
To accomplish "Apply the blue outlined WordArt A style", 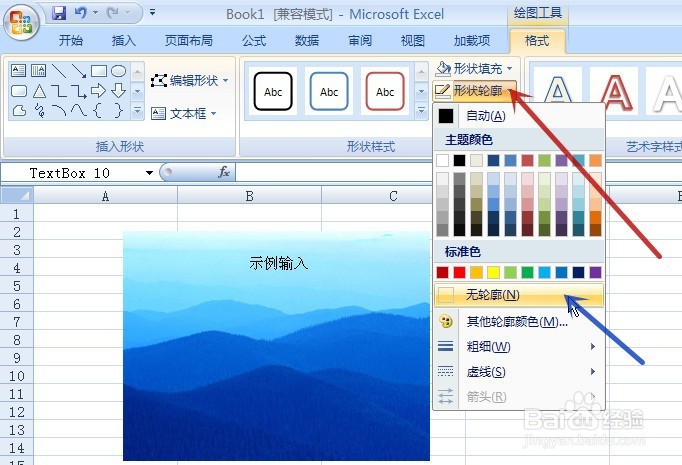I will click(558, 91).
